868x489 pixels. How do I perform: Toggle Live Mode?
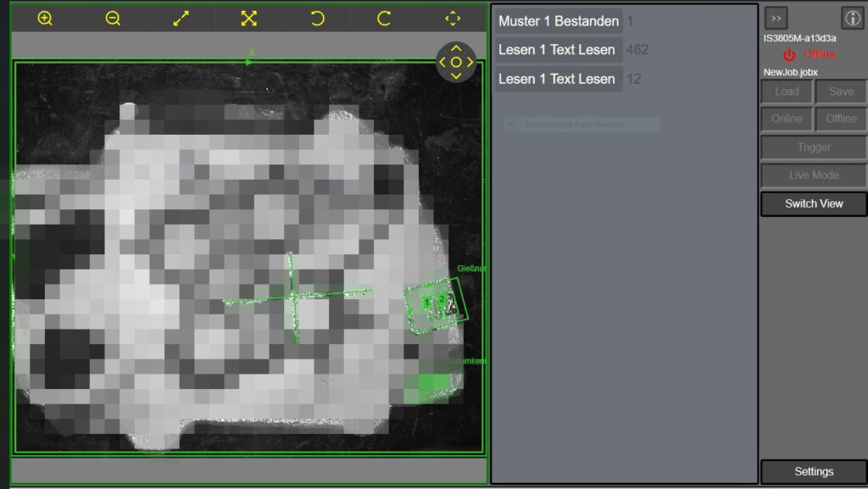pos(814,175)
